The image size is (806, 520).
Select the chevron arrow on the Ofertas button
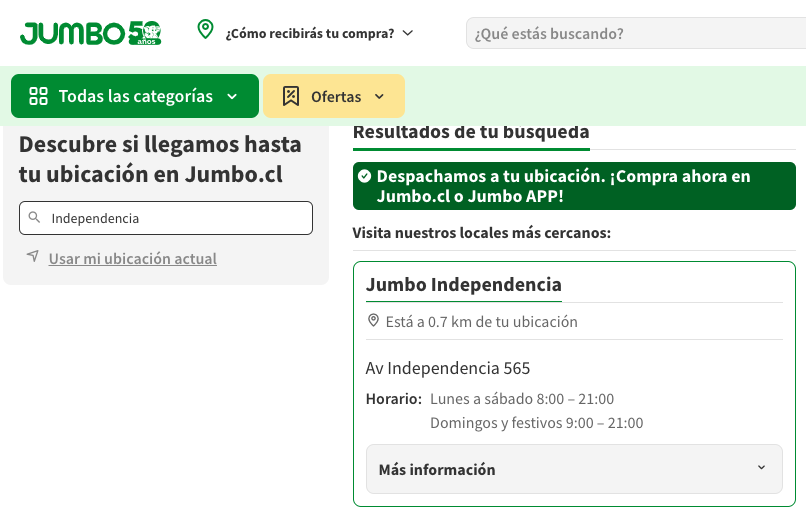pyautogui.click(x=379, y=97)
